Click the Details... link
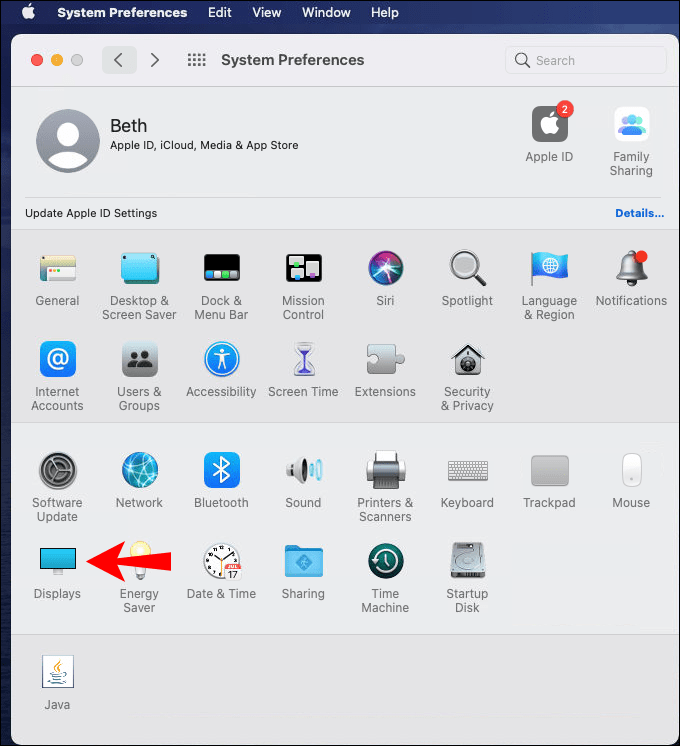Image resolution: width=680 pixels, height=746 pixels. point(640,213)
